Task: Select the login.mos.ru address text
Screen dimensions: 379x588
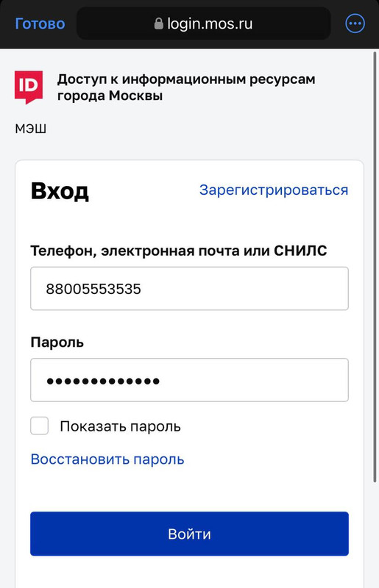Action: click(x=210, y=24)
